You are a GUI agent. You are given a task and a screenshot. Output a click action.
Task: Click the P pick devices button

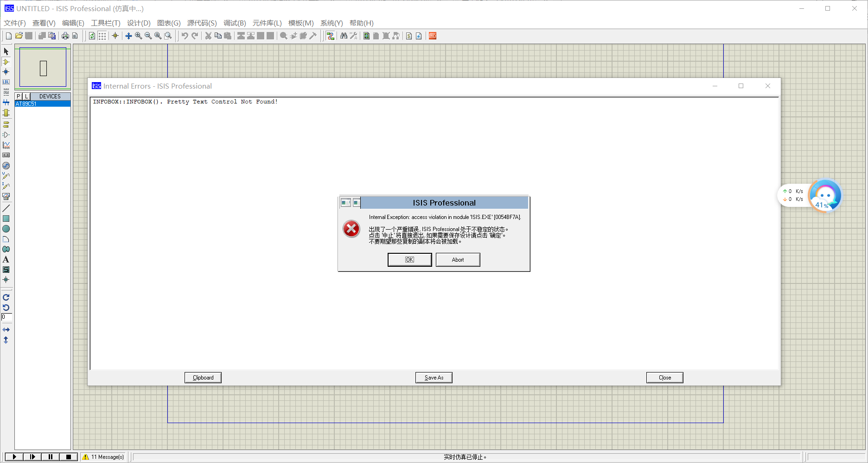tap(19, 96)
